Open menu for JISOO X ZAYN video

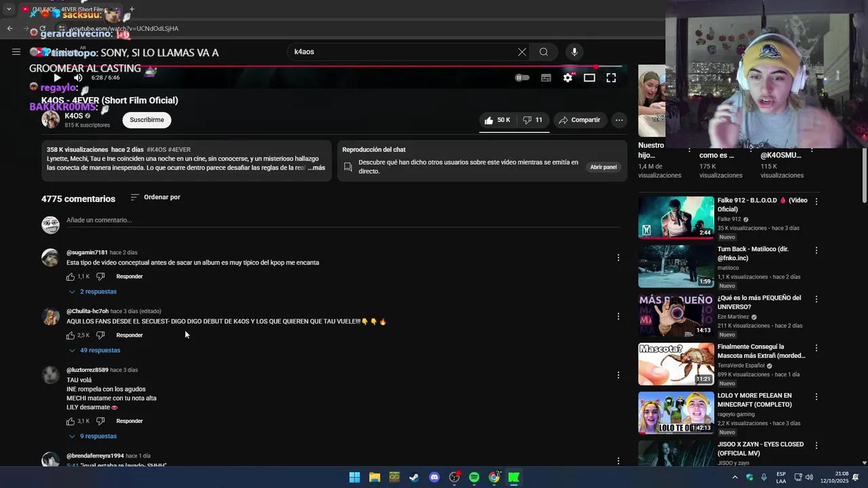point(816,445)
